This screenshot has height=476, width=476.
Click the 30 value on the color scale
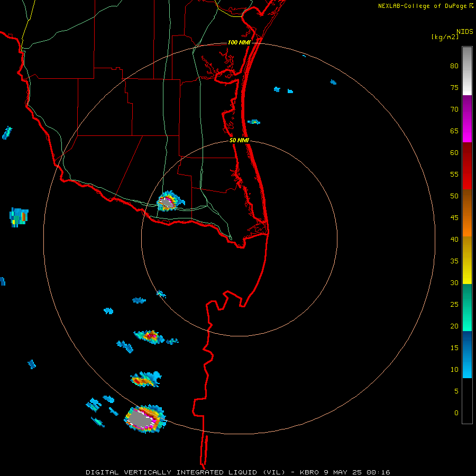point(454,283)
